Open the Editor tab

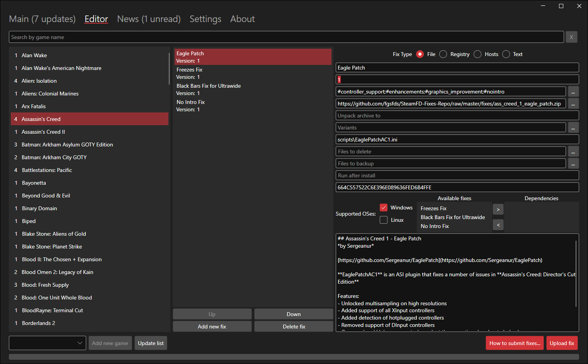pos(96,19)
